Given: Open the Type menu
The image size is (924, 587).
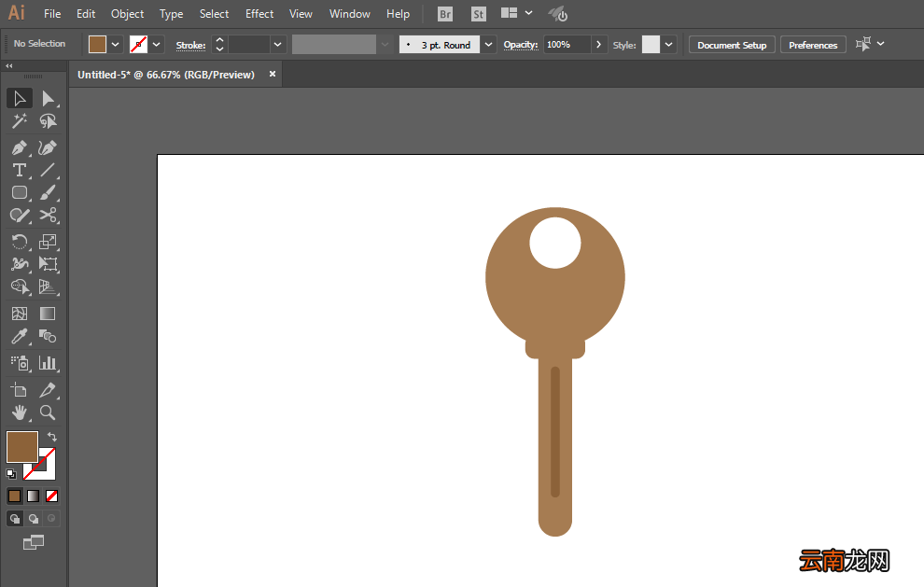Looking at the screenshot, I should tap(171, 14).
